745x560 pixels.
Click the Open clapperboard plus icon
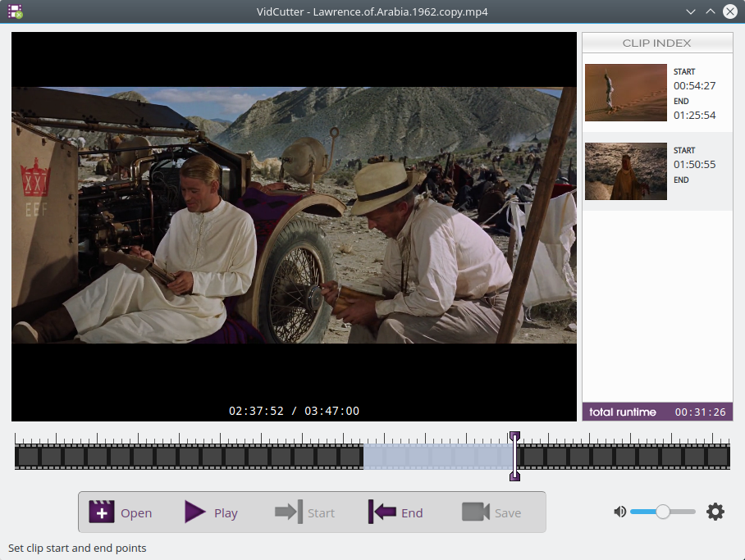(102, 512)
